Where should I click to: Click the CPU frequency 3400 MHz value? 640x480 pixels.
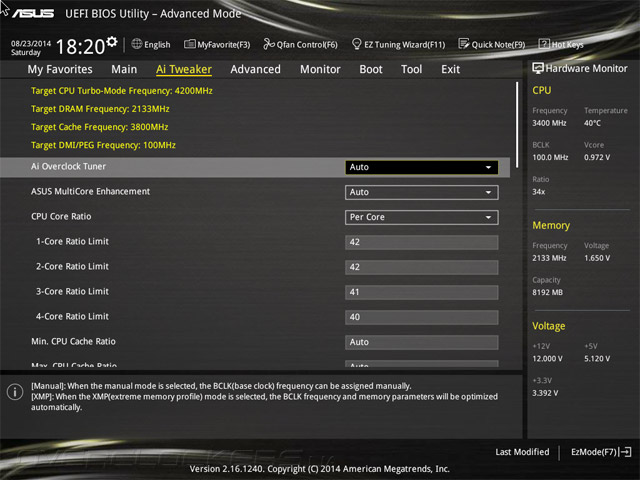(x=549, y=123)
